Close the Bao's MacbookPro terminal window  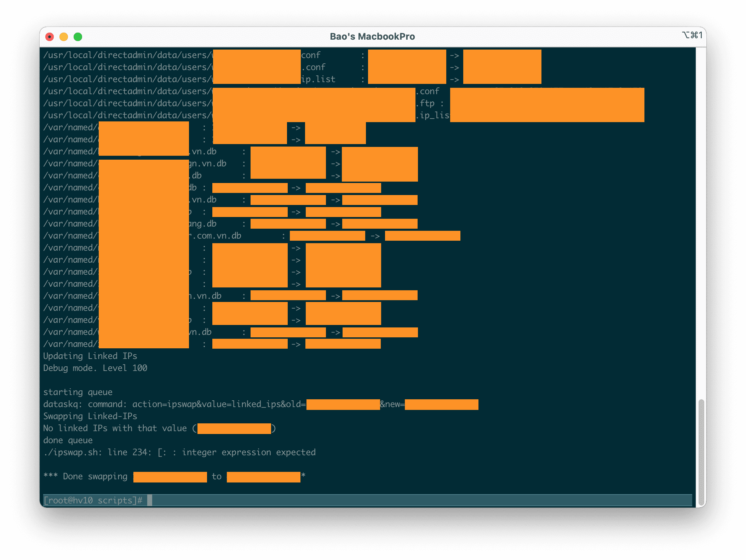coord(50,37)
